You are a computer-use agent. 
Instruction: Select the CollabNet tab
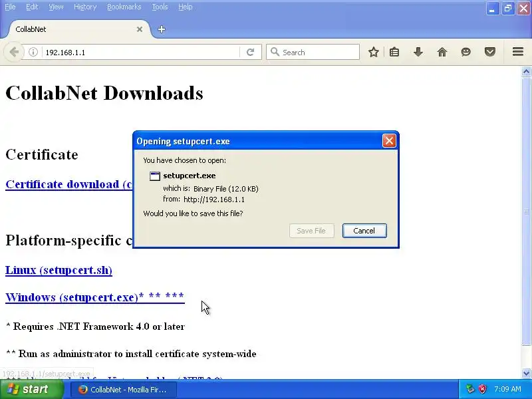[x=78, y=29]
